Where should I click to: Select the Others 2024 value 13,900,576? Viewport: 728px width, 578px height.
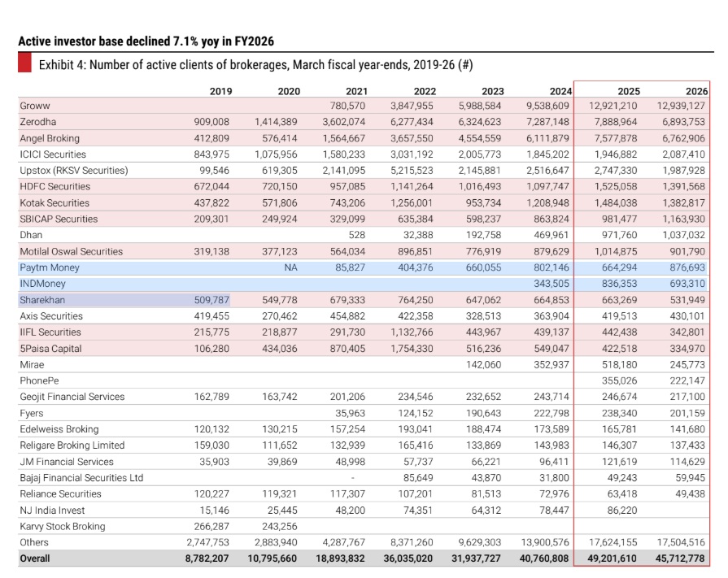point(541,542)
